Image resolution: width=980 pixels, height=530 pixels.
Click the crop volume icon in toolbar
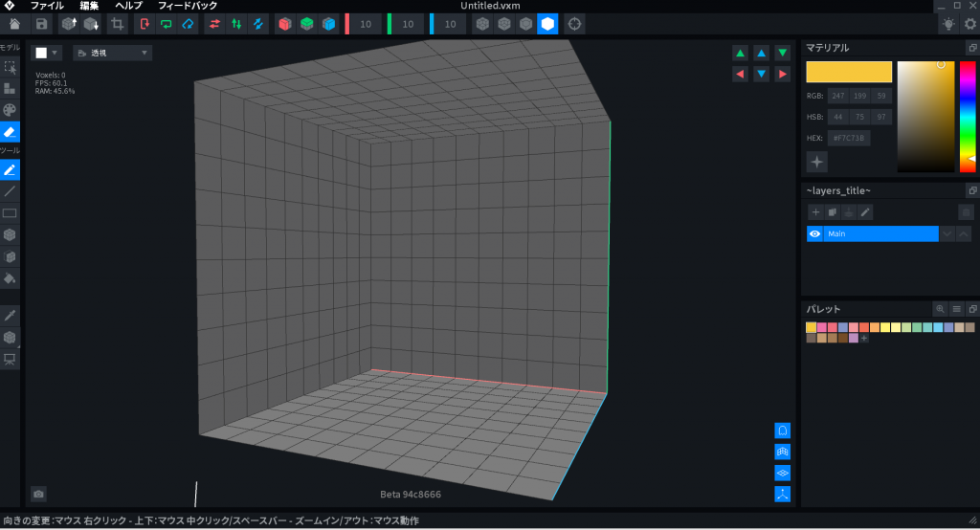pyautogui.click(x=117, y=24)
